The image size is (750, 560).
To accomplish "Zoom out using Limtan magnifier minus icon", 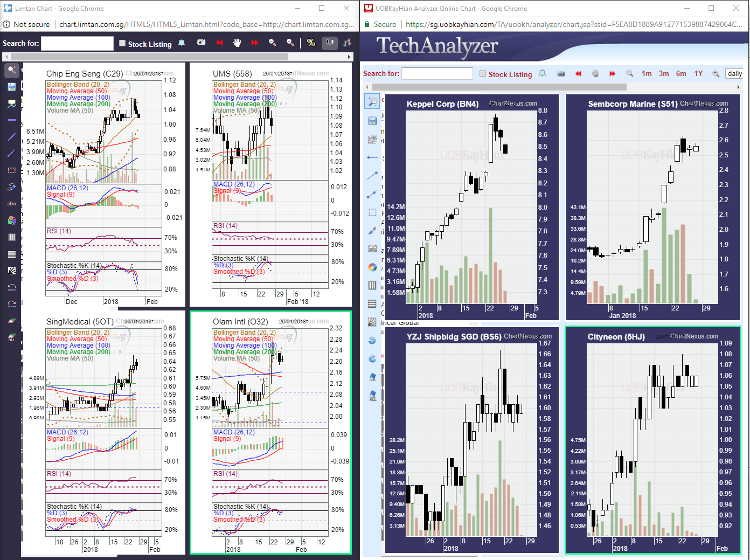I will click(x=273, y=43).
